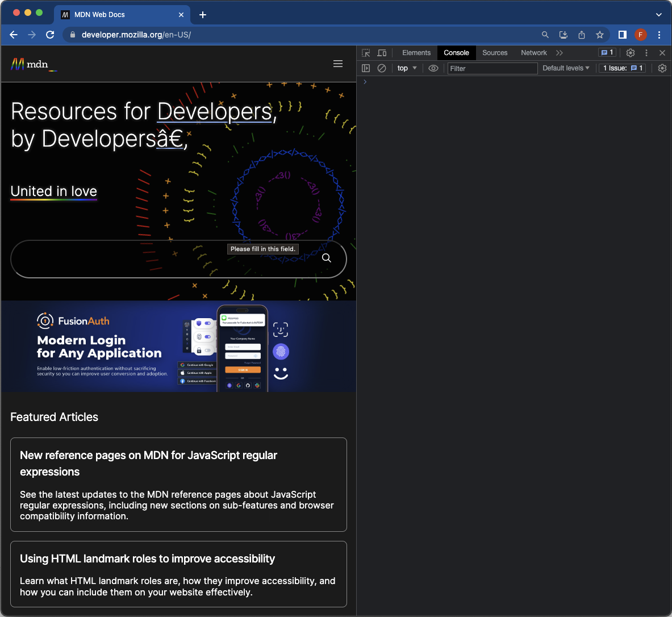Switch to the Console tab
This screenshot has height=617, width=672.
click(x=457, y=53)
